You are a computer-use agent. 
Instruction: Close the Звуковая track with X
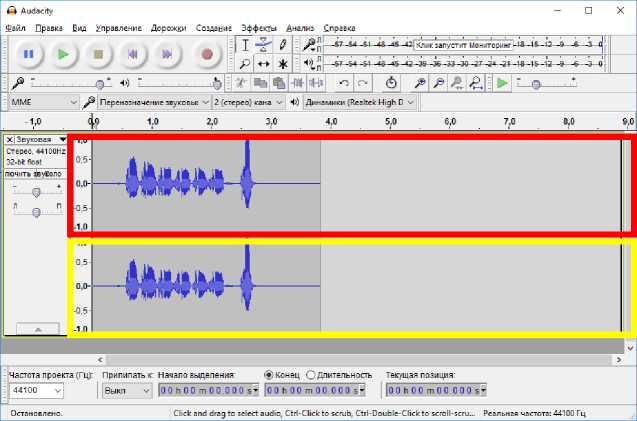(10, 139)
